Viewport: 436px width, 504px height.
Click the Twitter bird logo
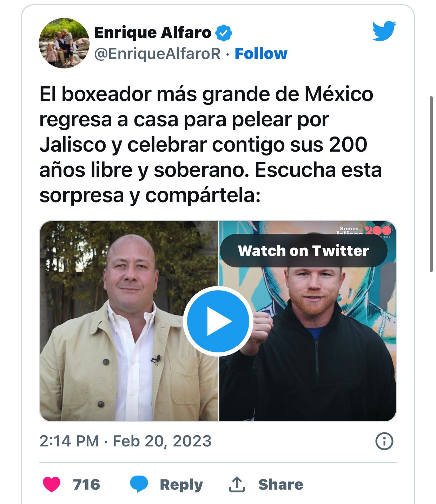384,31
